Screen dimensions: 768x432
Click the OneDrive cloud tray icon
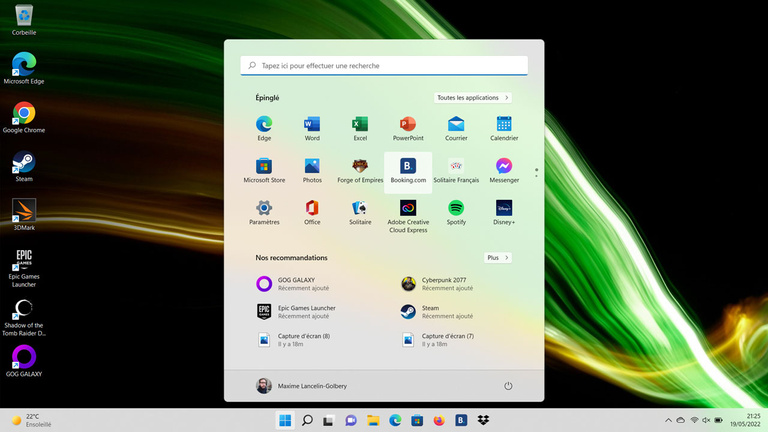681,420
